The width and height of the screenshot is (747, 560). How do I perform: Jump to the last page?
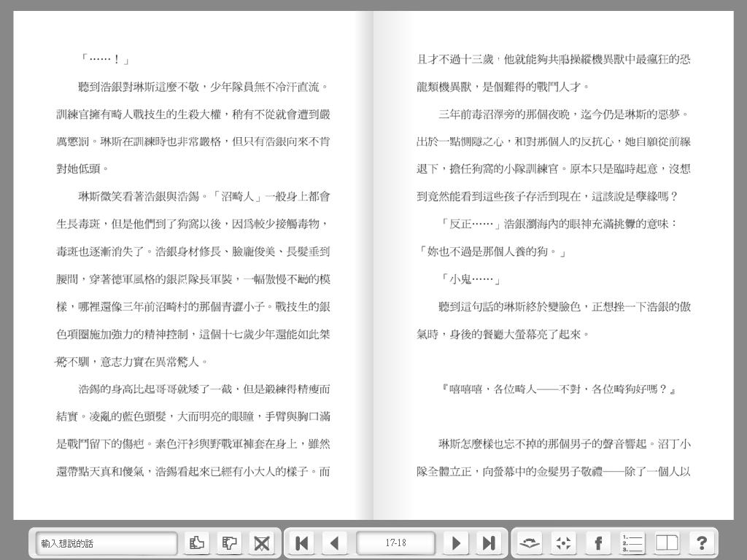pos(489,542)
